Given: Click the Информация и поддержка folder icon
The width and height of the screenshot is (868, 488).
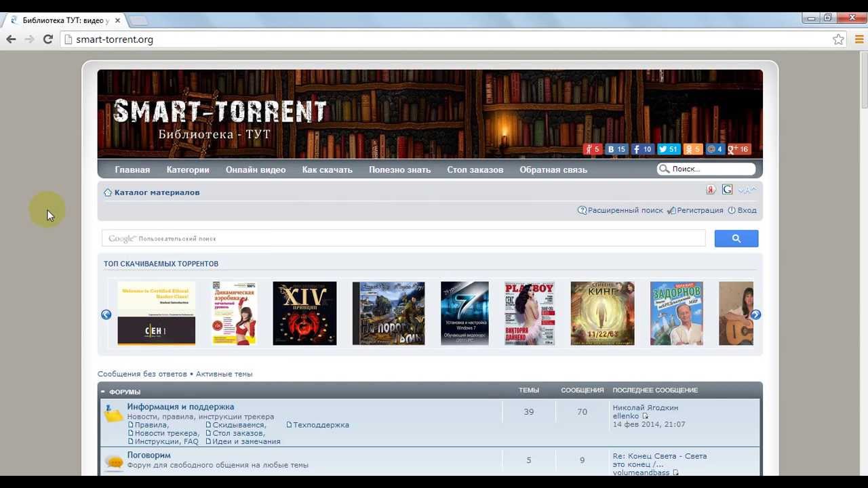Looking at the screenshot, I should (113, 413).
